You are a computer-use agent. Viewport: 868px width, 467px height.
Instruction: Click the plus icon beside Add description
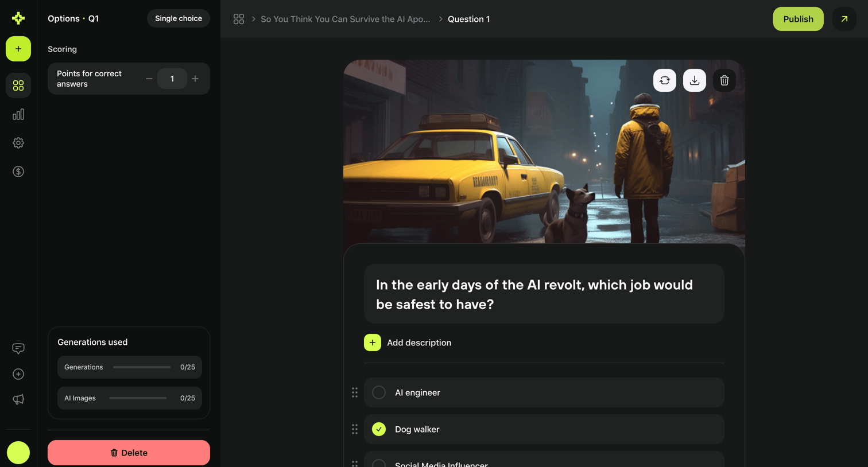coord(373,343)
